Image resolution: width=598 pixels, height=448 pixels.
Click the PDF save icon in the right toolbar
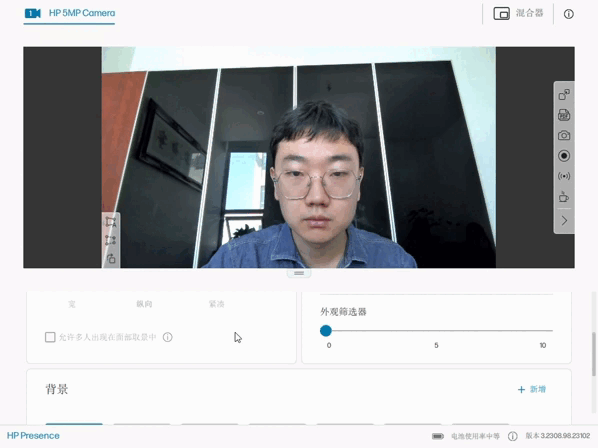564,115
